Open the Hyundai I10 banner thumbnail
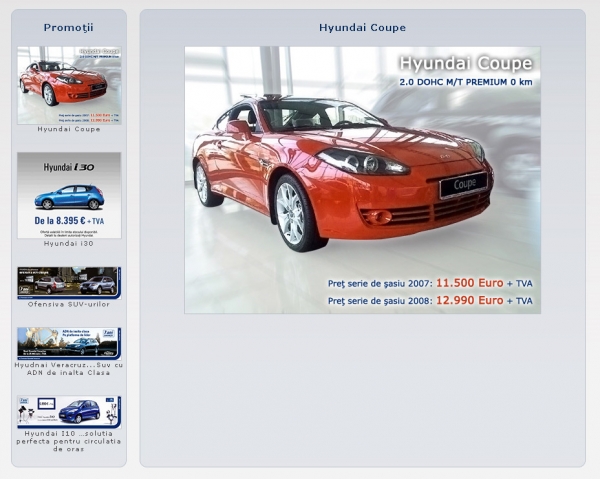600x479 pixels. click(69, 412)
